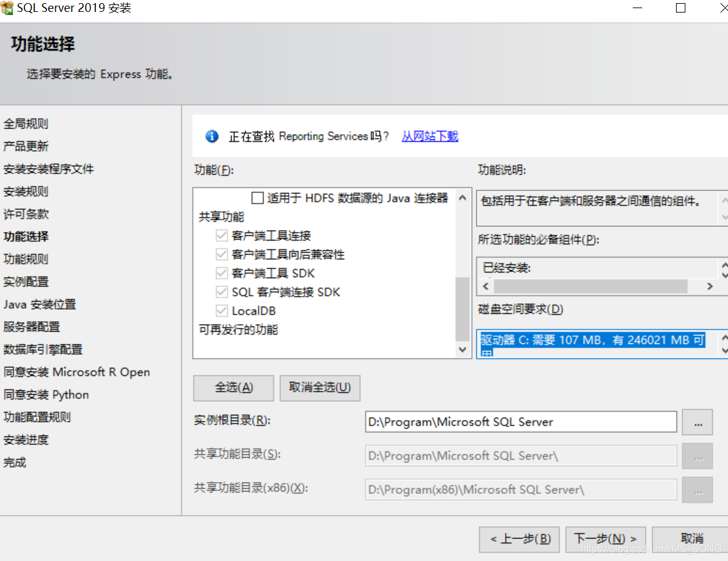Screen dimensions: 728x561
Task: Select the 安装进度 step in sidebar
Action: click(x=26, y=440)
